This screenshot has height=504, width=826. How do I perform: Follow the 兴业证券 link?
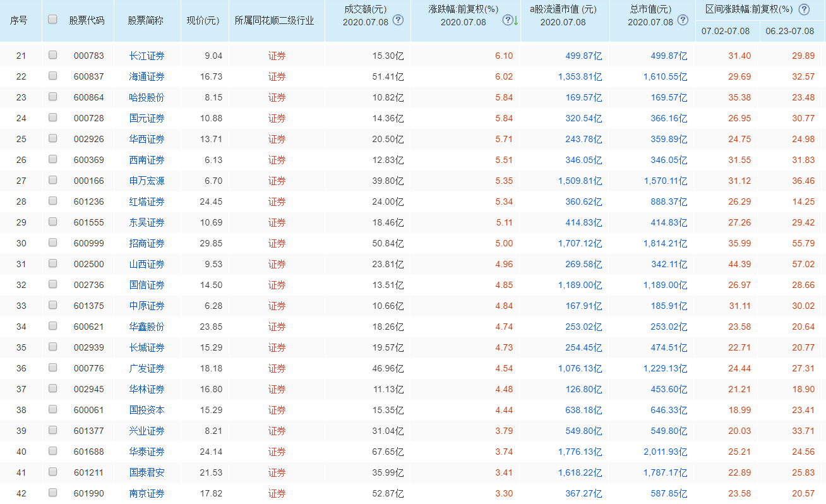(x=147, y=431)
